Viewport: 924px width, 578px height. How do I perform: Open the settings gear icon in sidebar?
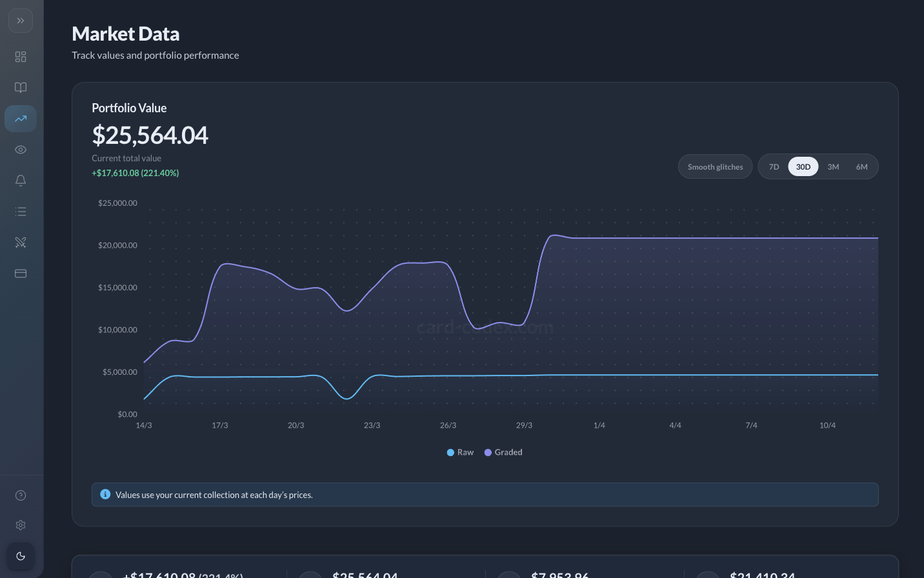coord(21,525)
